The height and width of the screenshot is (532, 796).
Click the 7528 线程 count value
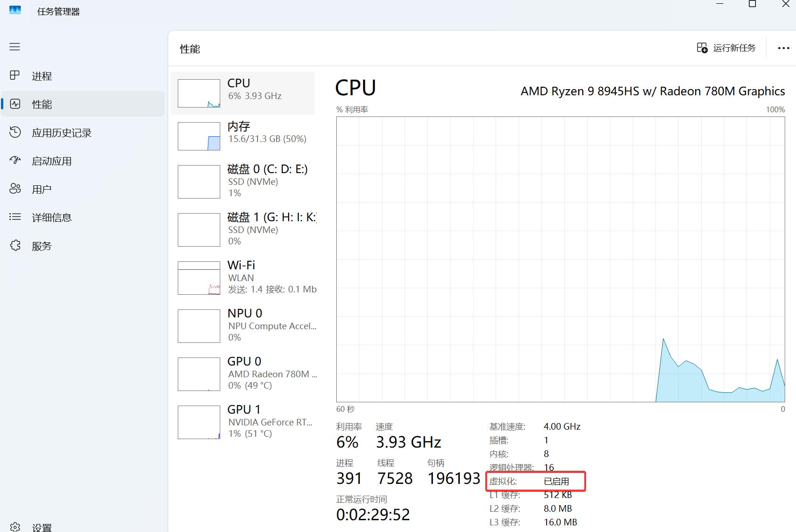395,478
